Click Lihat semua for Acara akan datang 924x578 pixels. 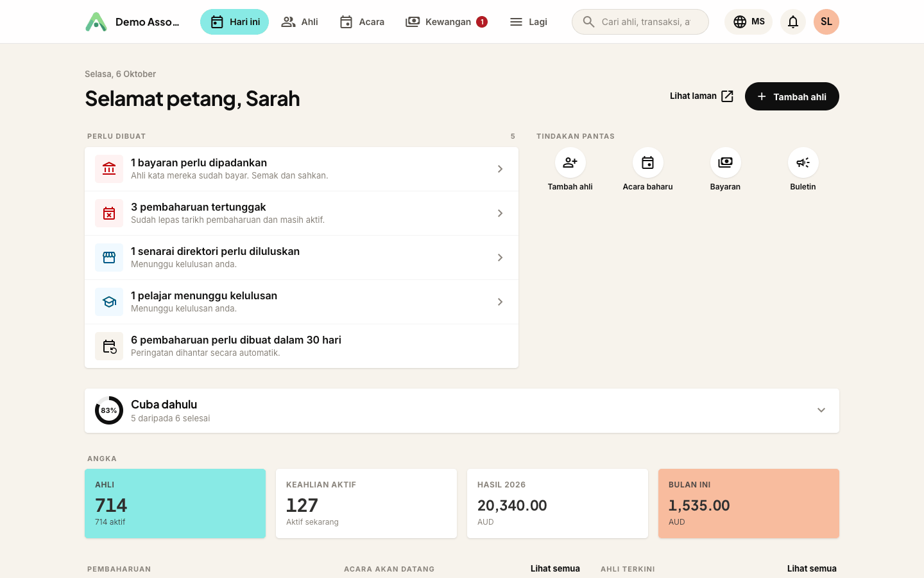[x=555, y=568]
